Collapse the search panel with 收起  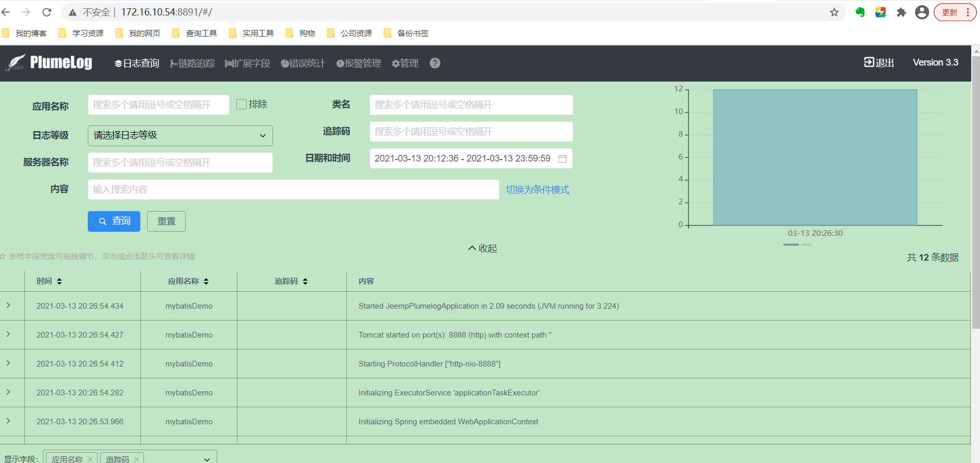(483, 248)
